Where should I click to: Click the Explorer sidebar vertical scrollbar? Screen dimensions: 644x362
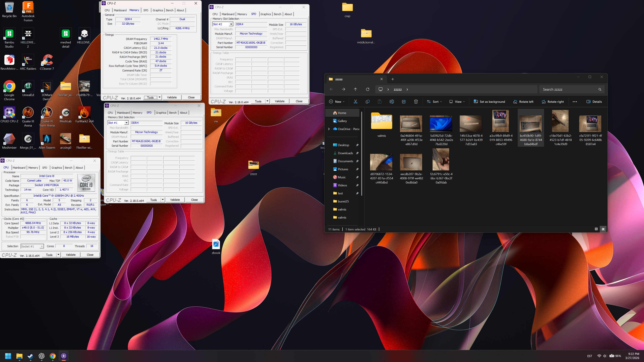(362, 153)
